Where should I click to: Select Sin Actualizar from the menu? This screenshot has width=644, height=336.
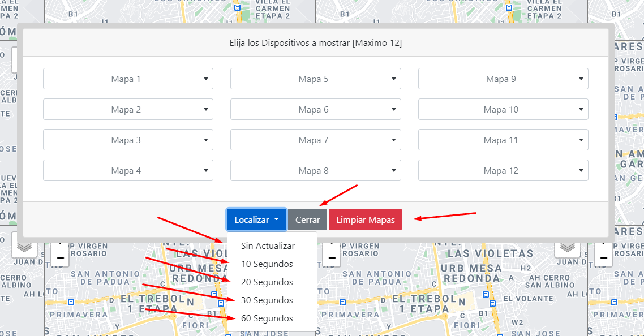268,246
